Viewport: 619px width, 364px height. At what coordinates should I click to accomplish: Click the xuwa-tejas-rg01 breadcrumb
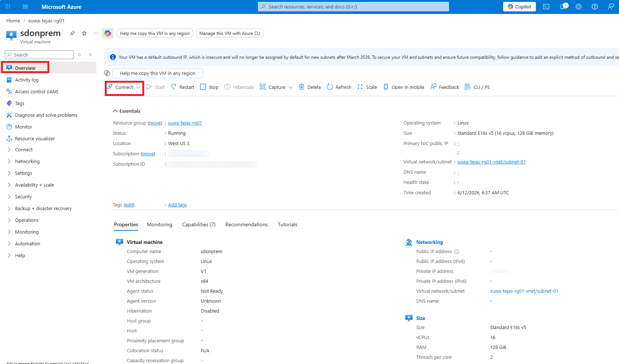click(x=46, y=21)
